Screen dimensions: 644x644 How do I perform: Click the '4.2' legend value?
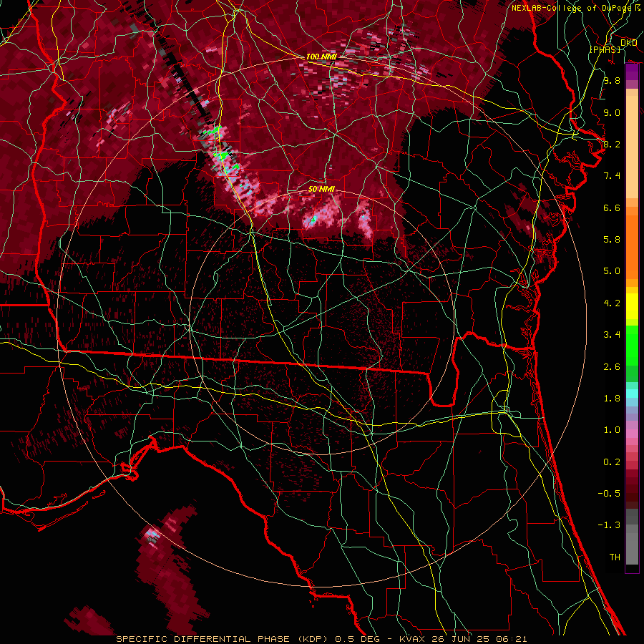[612, 303]
